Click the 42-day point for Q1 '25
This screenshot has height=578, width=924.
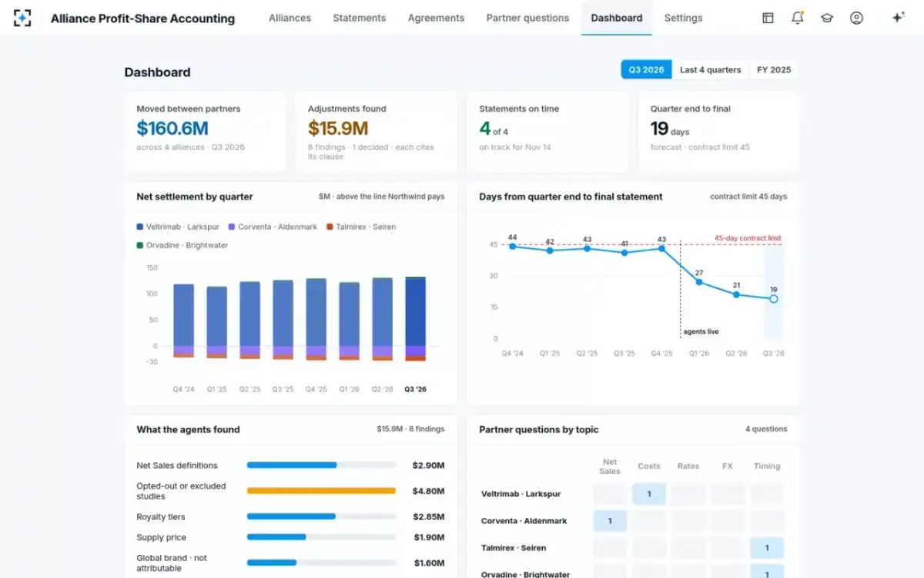point(550,250)
